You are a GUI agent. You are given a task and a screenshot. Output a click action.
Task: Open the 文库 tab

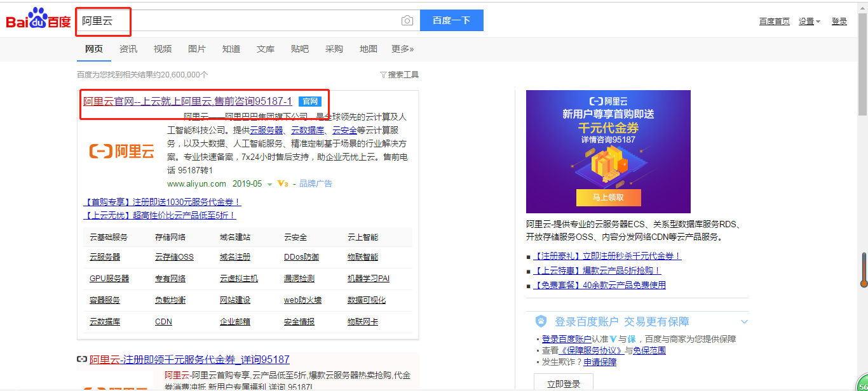click(266, 49)
